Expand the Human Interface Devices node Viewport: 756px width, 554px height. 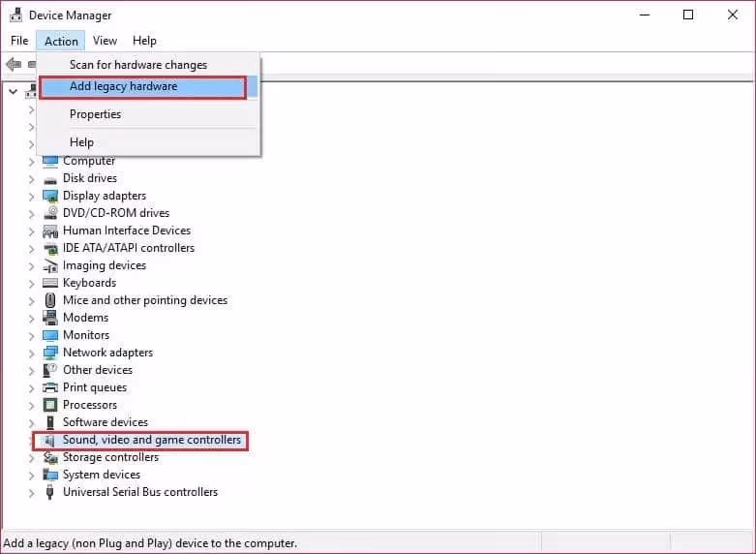pos(31,231)
